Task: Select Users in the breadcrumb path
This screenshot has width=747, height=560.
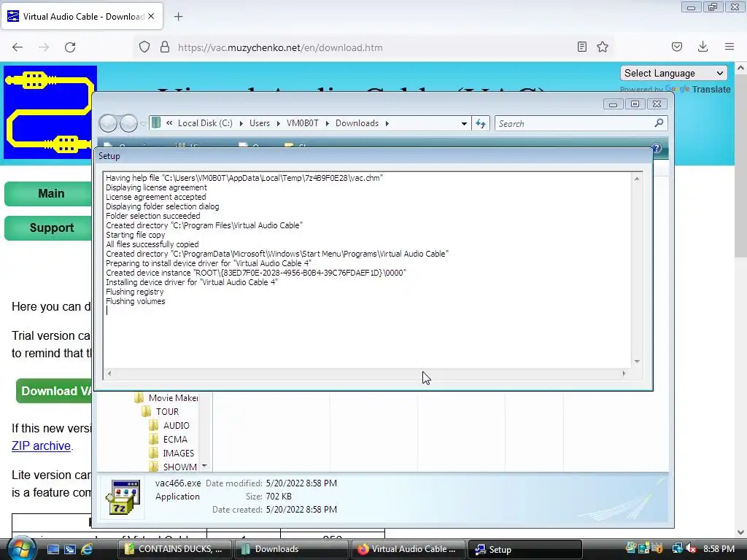Action: click(260, 123)
